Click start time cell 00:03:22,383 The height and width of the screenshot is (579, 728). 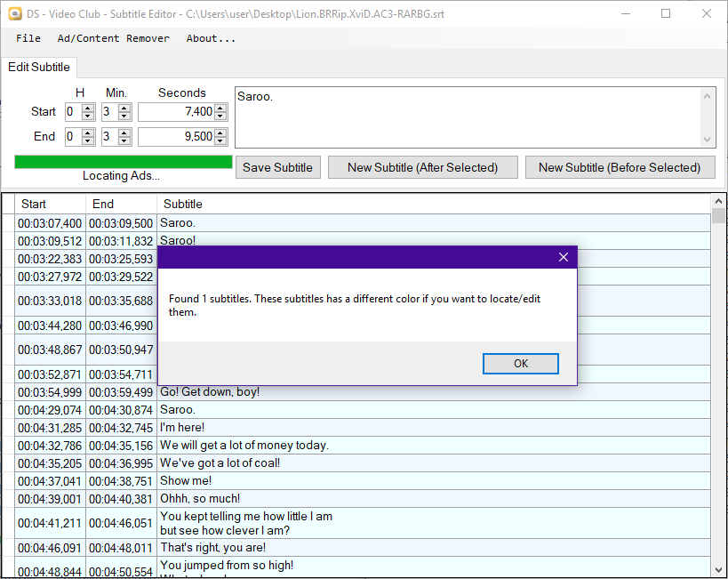pos(50,258)
